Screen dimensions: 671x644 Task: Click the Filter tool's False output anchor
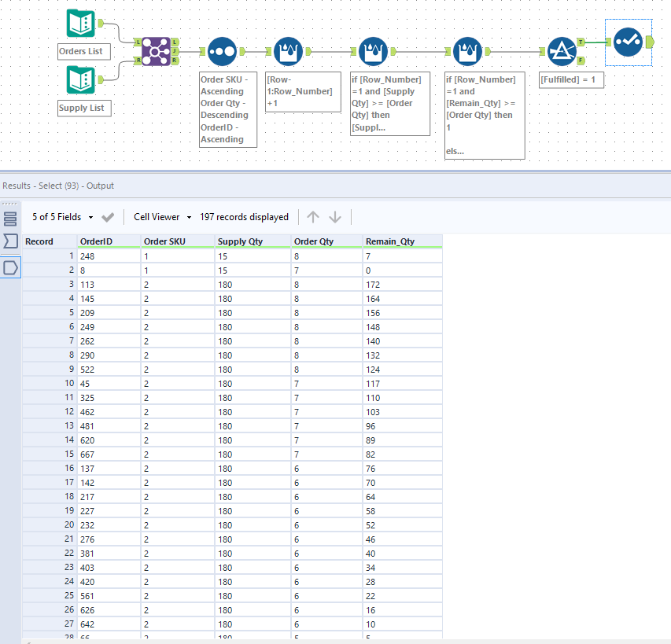[x=581, y=61]
